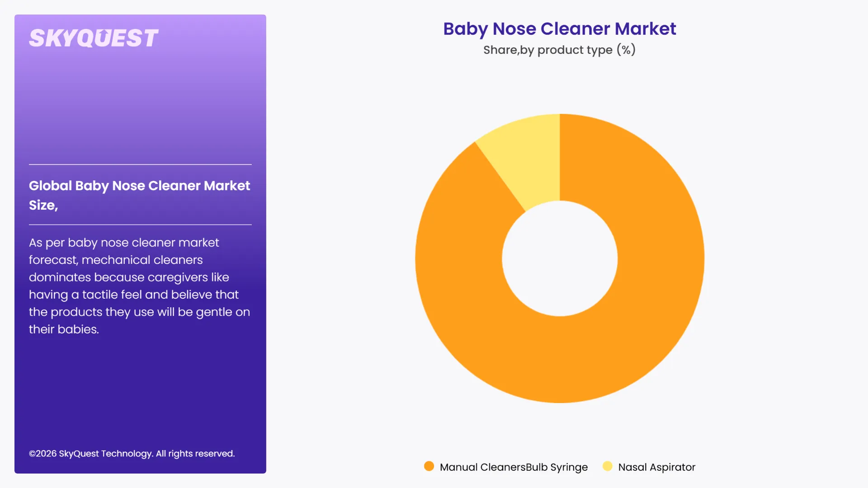Screen dimensions: 868x488
Task: Select the yellow legend dot
Action: point(608,466)
